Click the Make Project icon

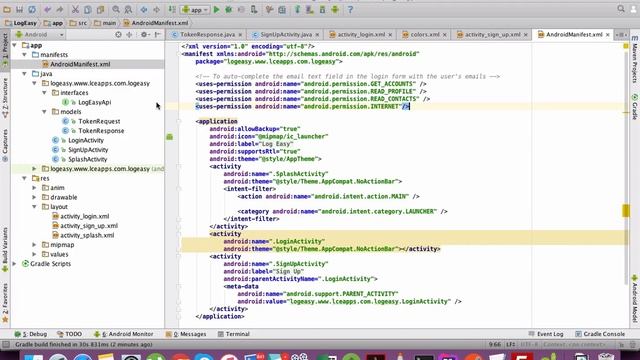click(172, 9)
